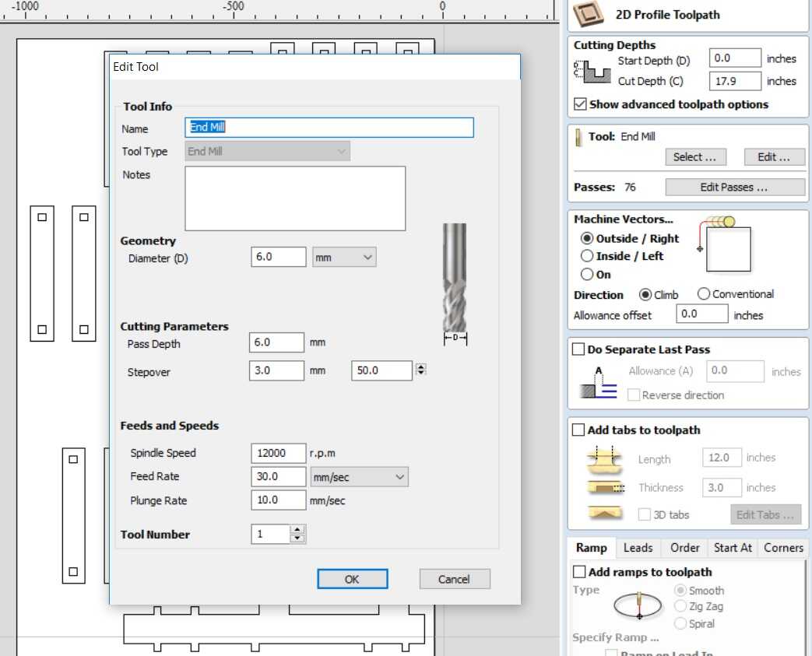The height and width of the screenshot is (656, 812).
Task: Click the tool Name field
Action: tap(329, 128)
